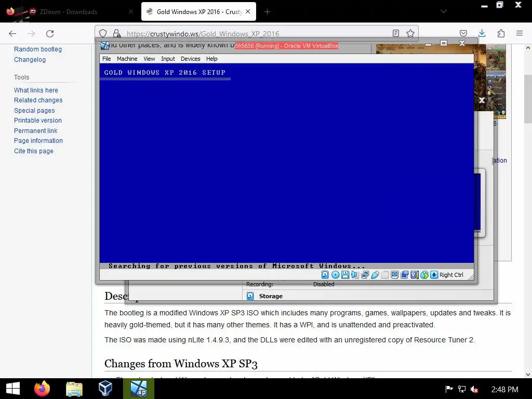Click the site padlock security icon
This screenshot has height=399, width=532.
pyautogui.click(x=117, y=33)
